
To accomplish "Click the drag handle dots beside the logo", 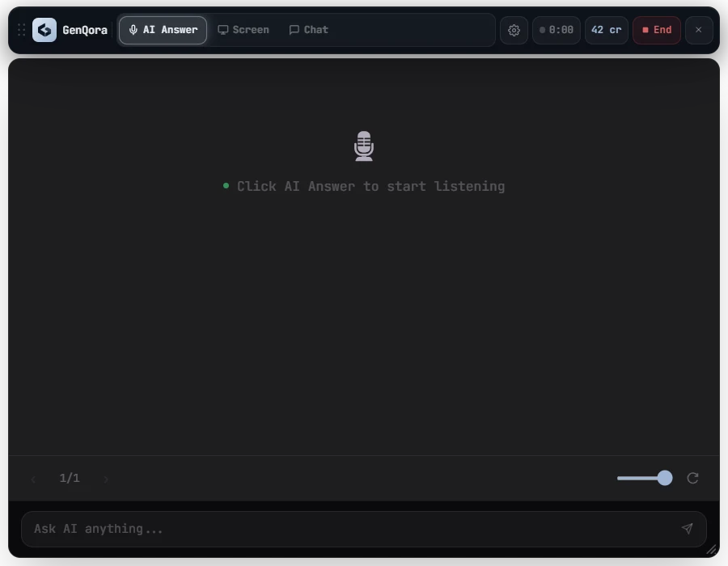I will pyautogui.click(x=21, y=30).
